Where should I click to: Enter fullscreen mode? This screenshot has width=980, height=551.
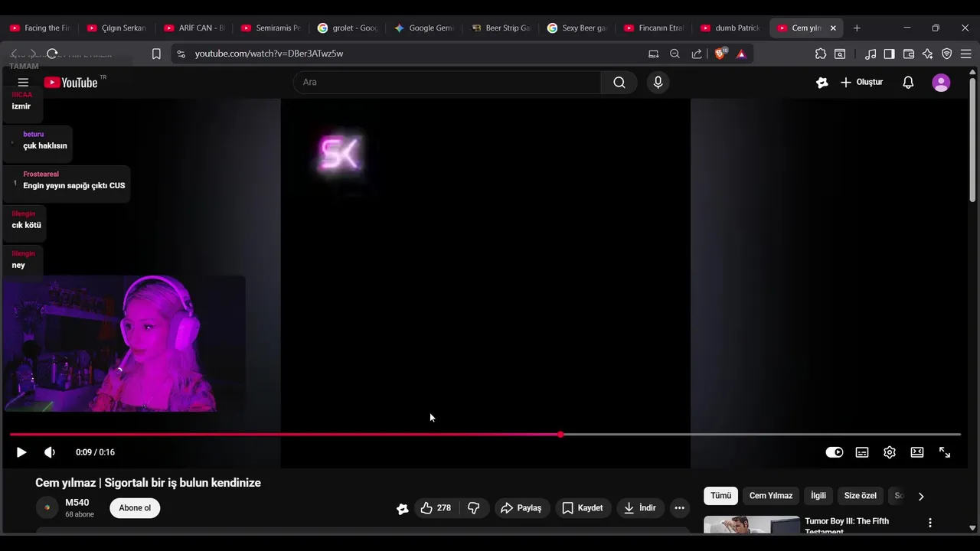[945, 452]
